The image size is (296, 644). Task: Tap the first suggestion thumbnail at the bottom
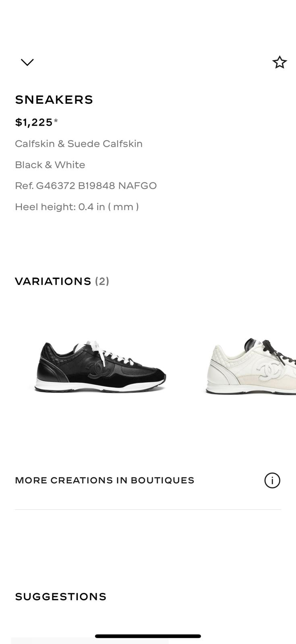pos(89,640)
